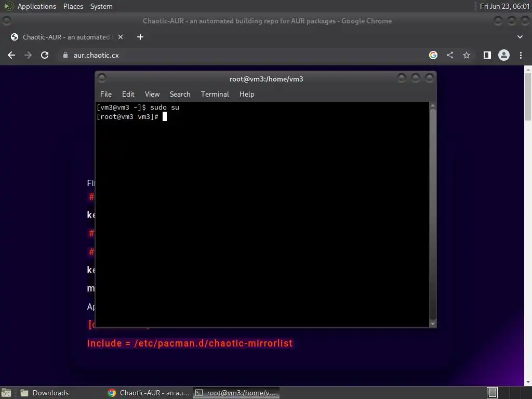
Task: Click Chrome window title bar text
Action: (267, 21)
